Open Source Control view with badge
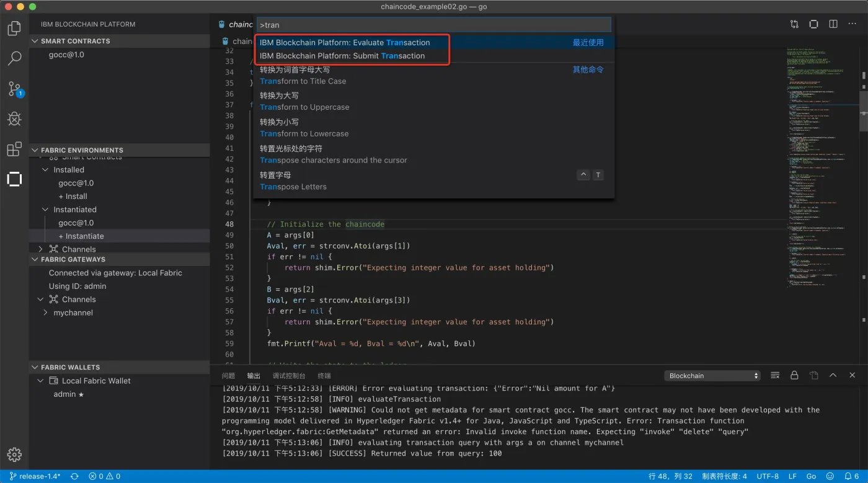The height and width of the screenshot is (483, 868). (x=15, y=89)
